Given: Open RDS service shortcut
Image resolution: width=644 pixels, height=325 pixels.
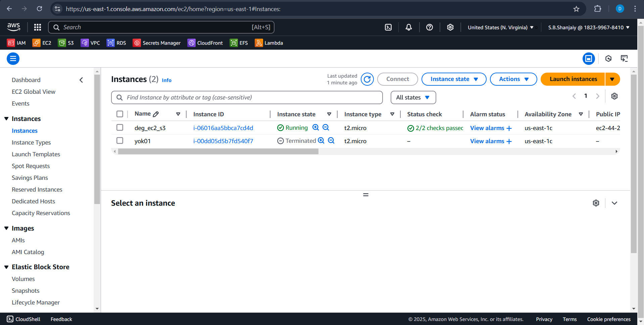Looking at the screenshot, I should (116, 43).
